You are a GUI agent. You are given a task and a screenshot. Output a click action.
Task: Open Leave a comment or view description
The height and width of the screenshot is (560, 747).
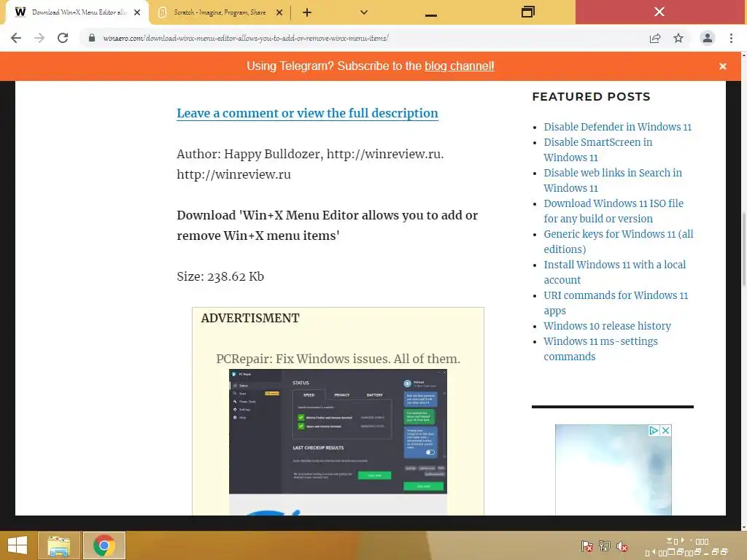tap(307, 113)
